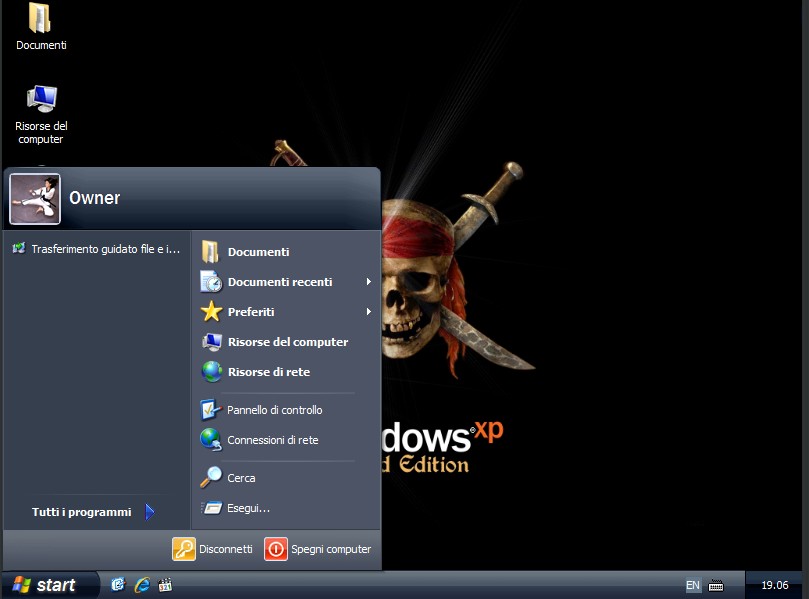Expand the Preferiti submenu arrow
This screenshot has height=599, width=809.
pos(368,312)
